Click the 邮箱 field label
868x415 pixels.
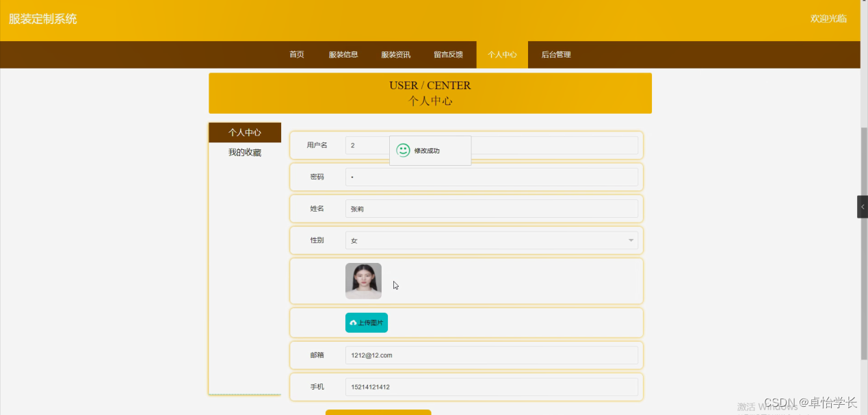click(x=317, y=355)
